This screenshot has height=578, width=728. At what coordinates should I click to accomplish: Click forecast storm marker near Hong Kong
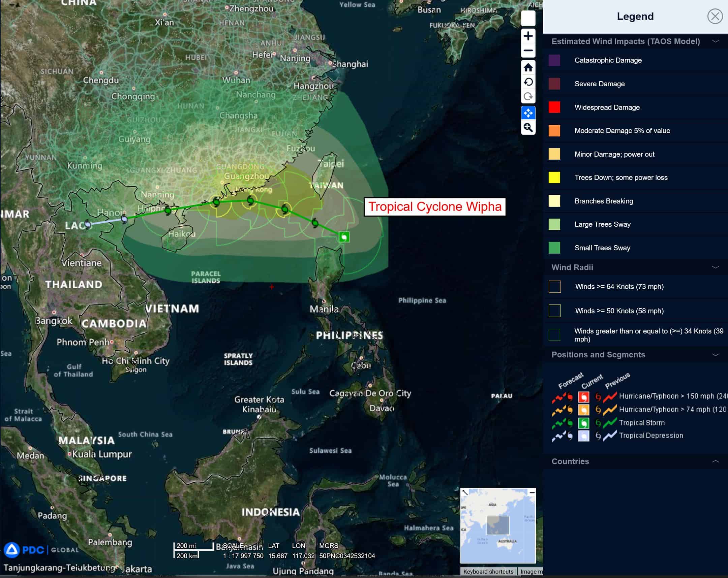[250, 201]
